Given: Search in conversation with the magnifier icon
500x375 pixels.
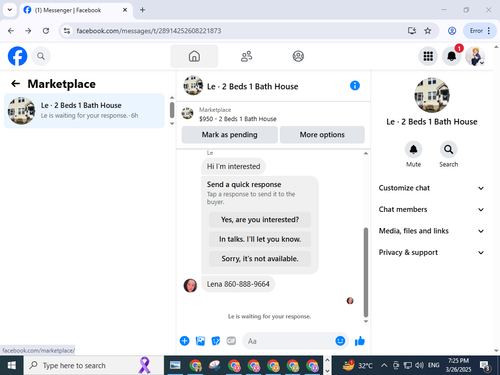Looking at the screenshot, I should coord(449,149).
